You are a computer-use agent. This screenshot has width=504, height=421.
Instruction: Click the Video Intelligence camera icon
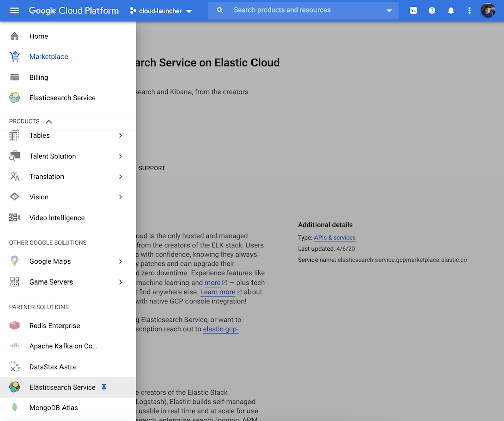tap(15, 218)
